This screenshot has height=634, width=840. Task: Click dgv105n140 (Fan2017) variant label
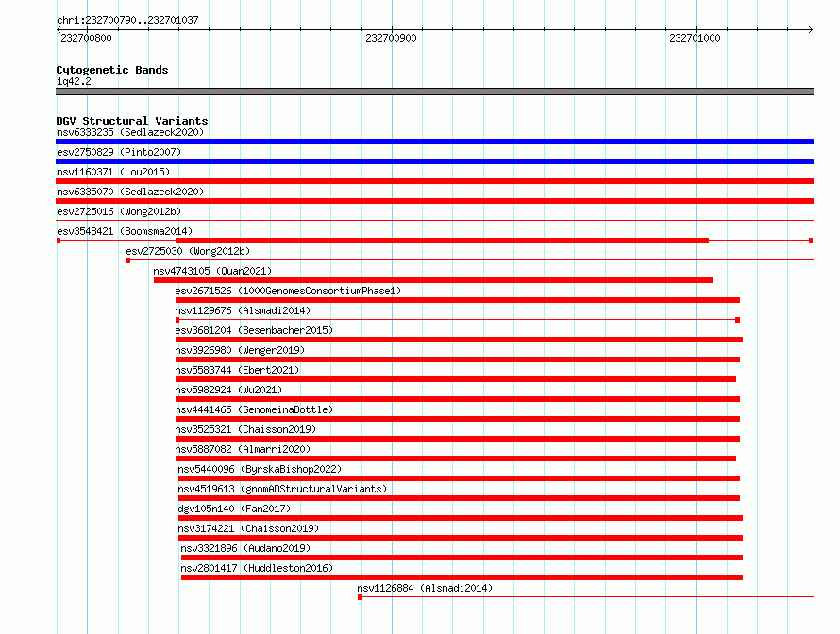click(x=234, y=509)
